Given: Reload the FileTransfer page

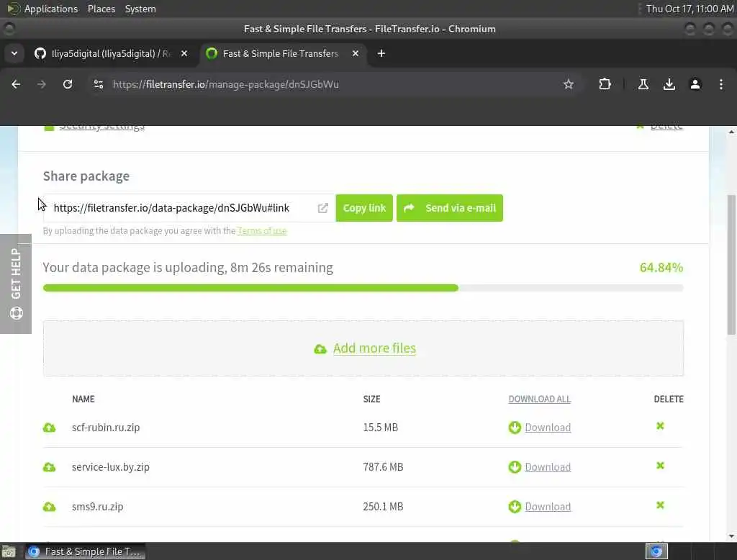Looking at the screenshot, I should 68,84.
